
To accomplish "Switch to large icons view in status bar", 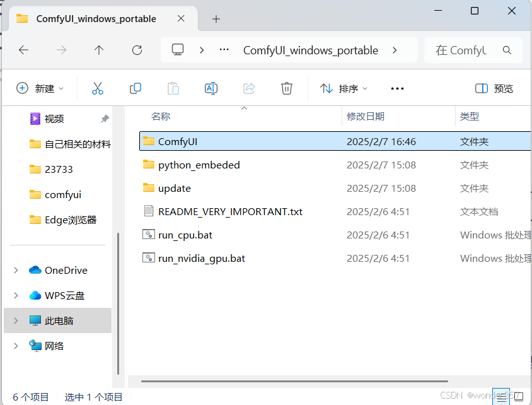I will (518, 396).
